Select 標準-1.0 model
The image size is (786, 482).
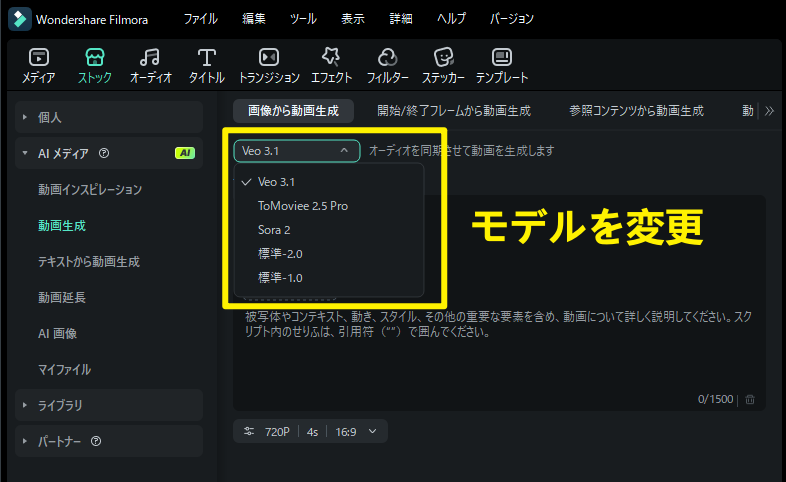[329, 278]
